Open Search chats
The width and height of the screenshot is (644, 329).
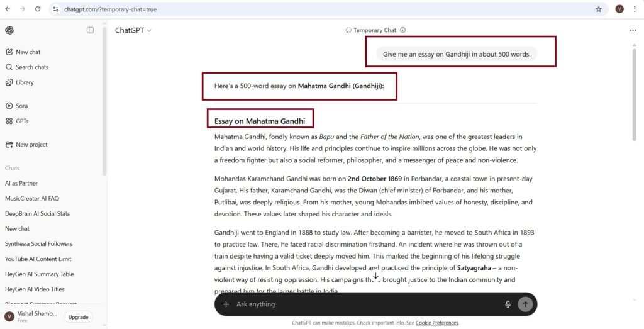coord(31,67)
